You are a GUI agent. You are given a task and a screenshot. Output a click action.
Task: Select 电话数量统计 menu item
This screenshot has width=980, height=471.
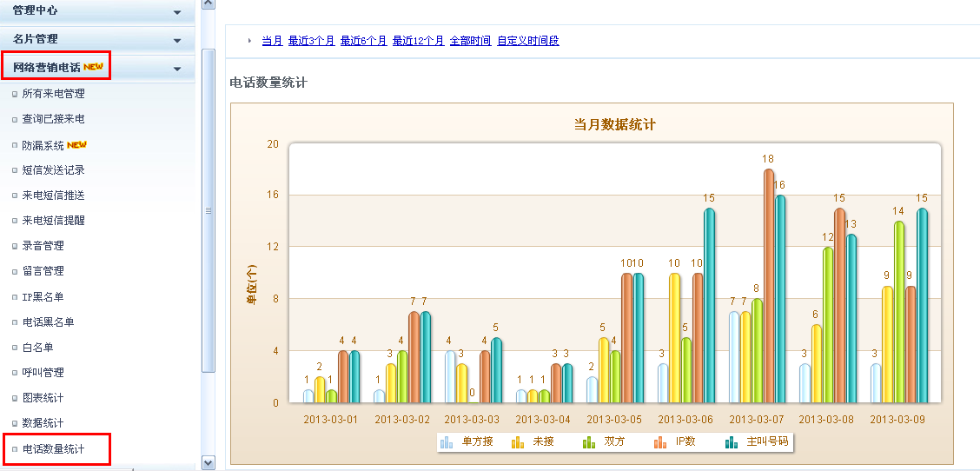point(53,449)
